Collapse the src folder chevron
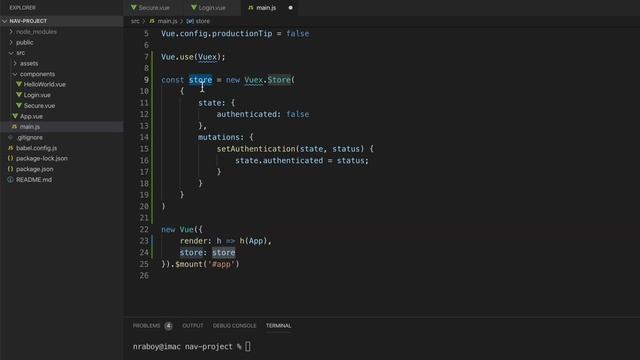640x360 pixels. pos(11,53)
